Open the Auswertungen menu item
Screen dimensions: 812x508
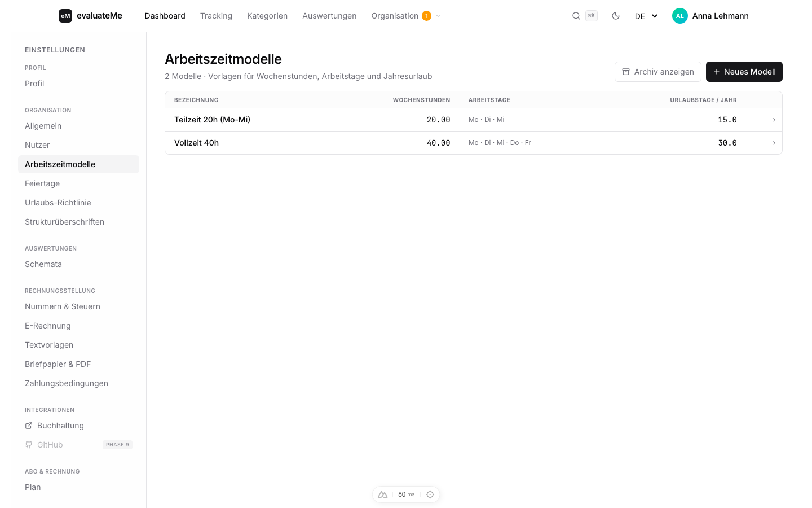pos(329,16)
